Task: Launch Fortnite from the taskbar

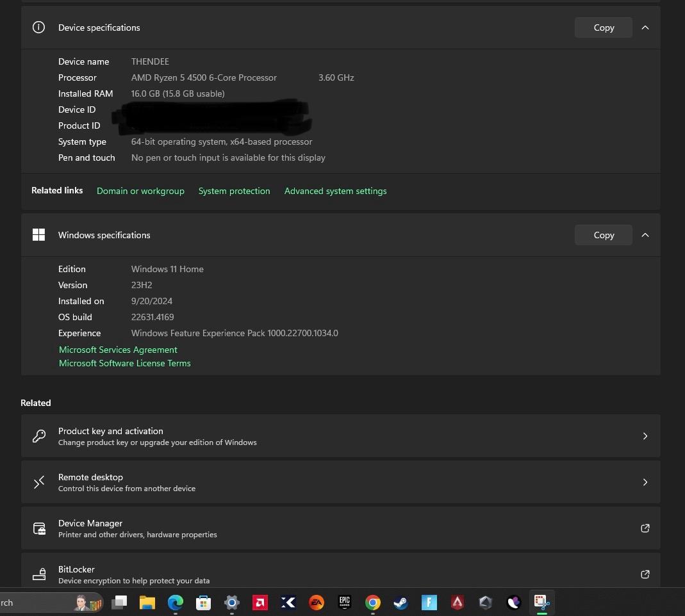Action: [429, 603]
